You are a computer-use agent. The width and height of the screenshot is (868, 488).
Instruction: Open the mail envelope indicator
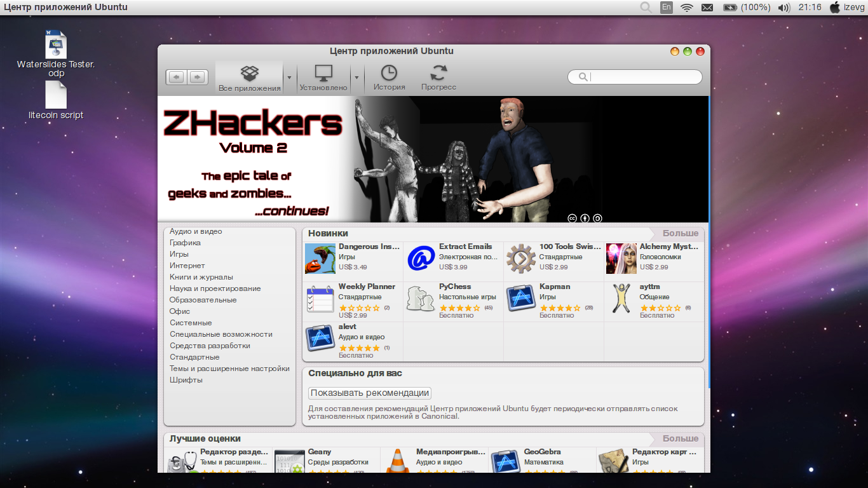707,8
